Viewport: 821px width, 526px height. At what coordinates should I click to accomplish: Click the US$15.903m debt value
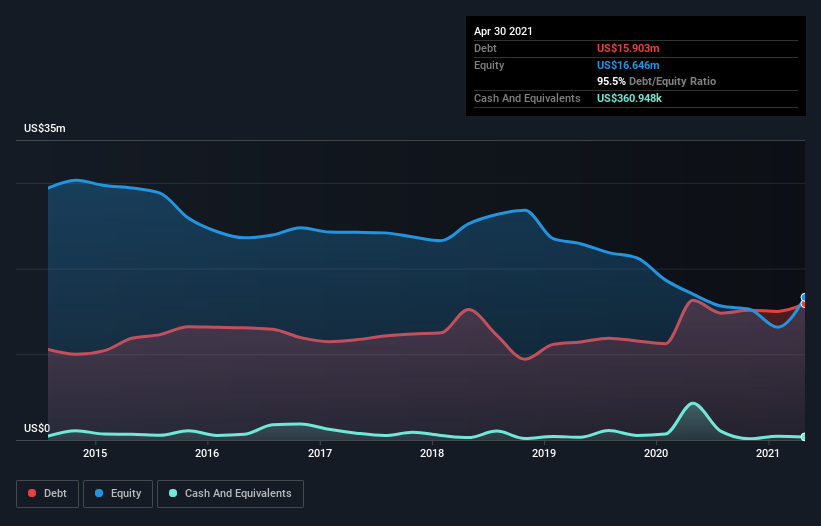[x=628, y=48]
